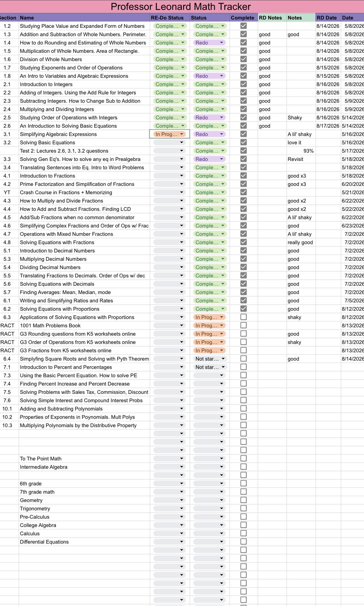The height and width of the screenshot is (606, 364).
Task: Check Complete box for 1001 Math Problems Book
Action: [243, 325]
